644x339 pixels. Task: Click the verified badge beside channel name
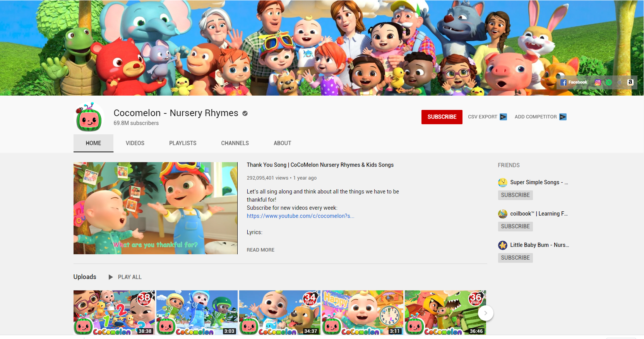245,113
